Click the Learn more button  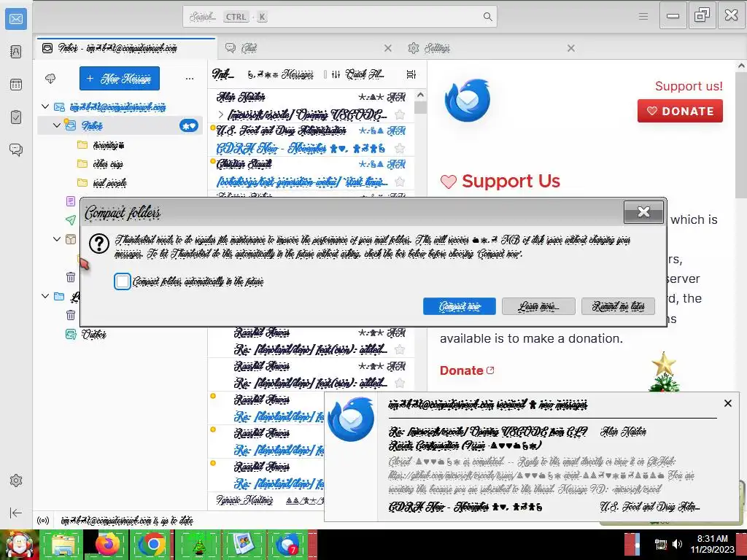point(538,306)
